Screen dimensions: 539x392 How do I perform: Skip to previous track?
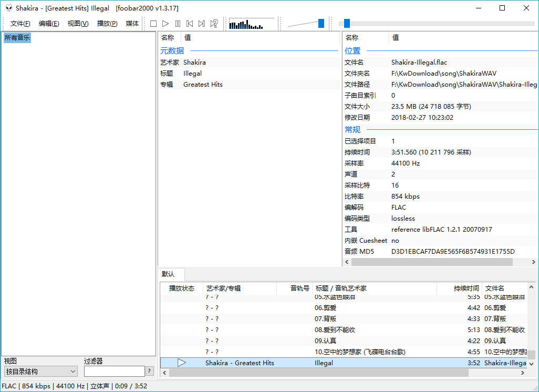click(190, 23)
